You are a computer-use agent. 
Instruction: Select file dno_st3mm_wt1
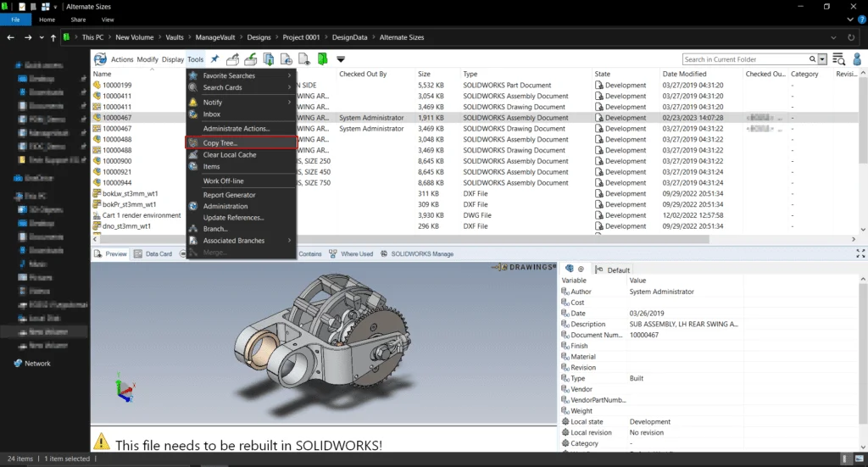coord(127,226)
